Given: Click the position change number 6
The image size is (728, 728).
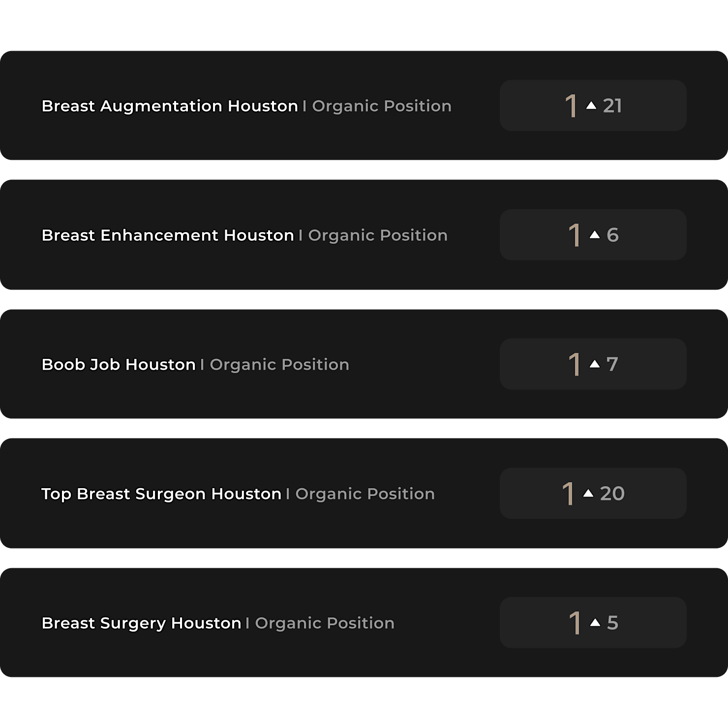Looking at the screenshot, I should pos(612,235).
